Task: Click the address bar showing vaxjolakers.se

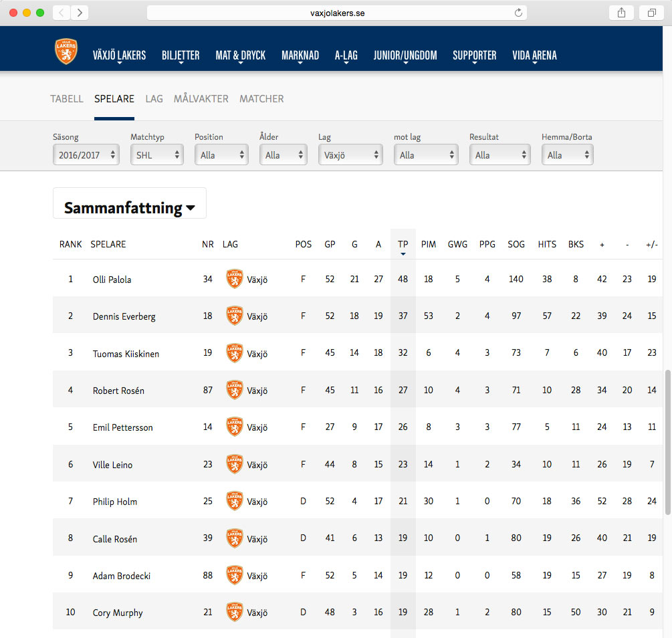Action: pos(337,13)
